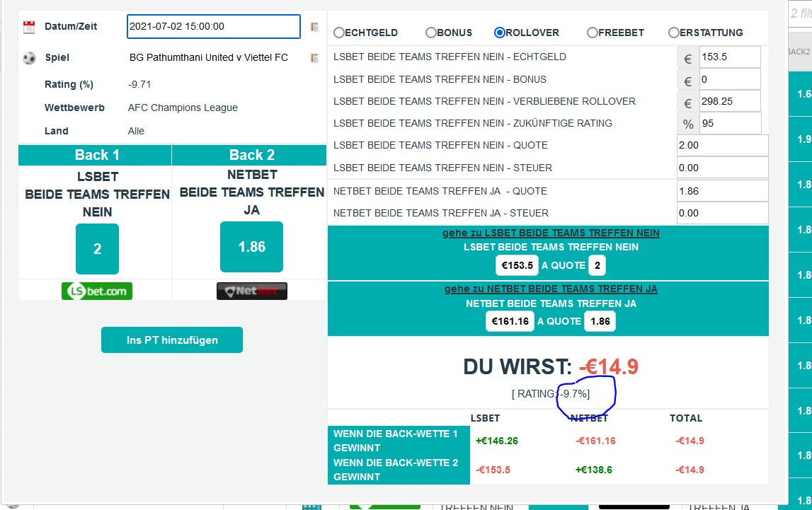Image resolution: width=812 pixels, height=510 pixels.
Task: Click the Ins PT hinzufügen button
Action: pyautogui.click(x=172, y=340)
